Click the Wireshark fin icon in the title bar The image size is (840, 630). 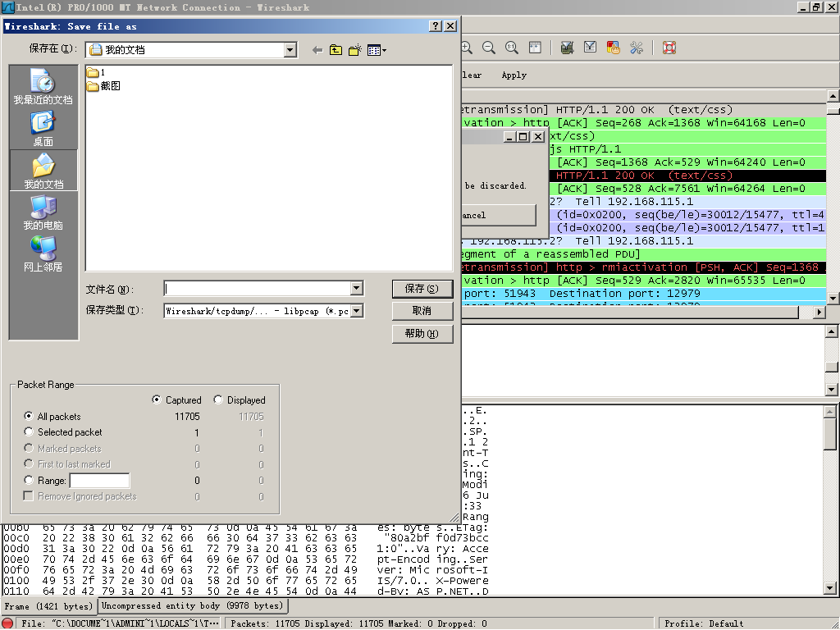(7, 7)
